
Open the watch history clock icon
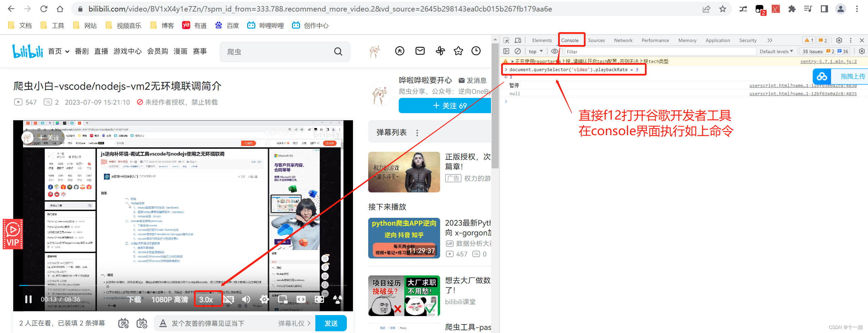click(x=476, y=51)
